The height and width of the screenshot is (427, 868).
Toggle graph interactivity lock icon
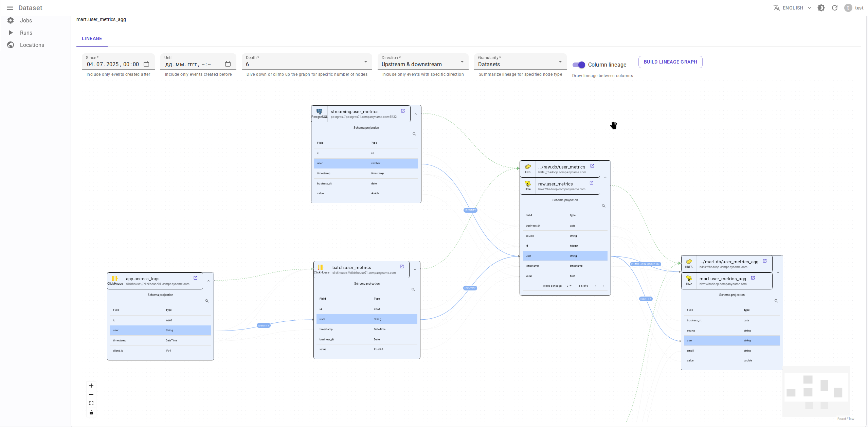pyautogui.click(x=91, y=412)
